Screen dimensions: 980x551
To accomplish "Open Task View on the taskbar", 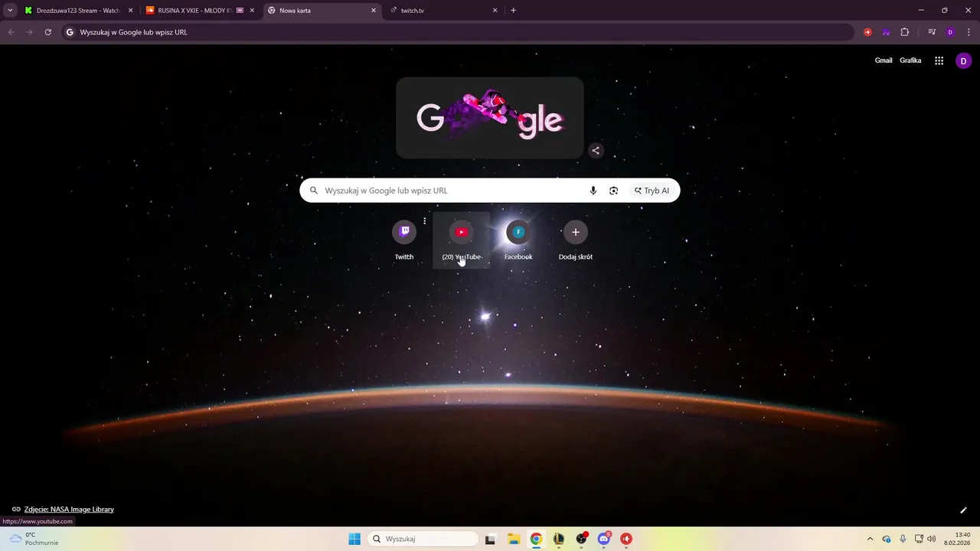I will pyautogui.click(x=490, y=539).
